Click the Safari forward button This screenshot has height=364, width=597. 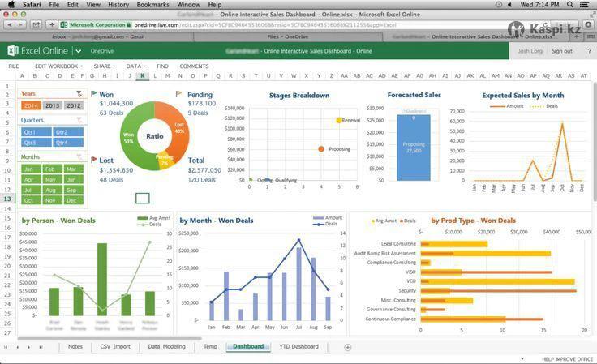tap(19, 24)
